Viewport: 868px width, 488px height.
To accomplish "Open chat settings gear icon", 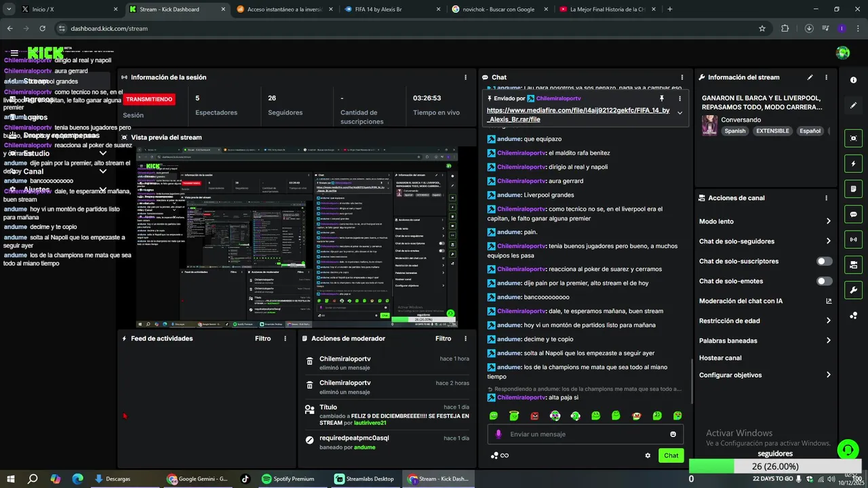I will click(648, 455).
